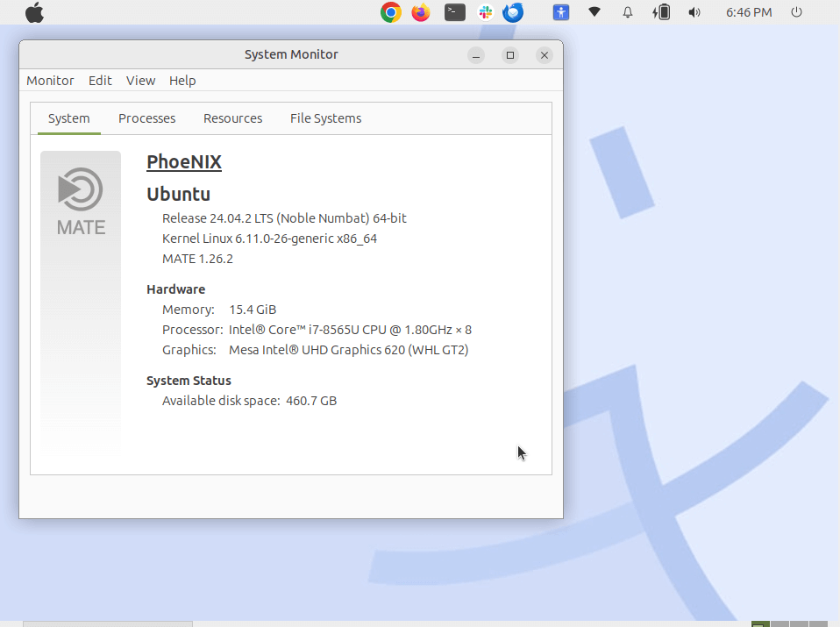Click the Ubuntu distribution heading

(x=178, y=194)
